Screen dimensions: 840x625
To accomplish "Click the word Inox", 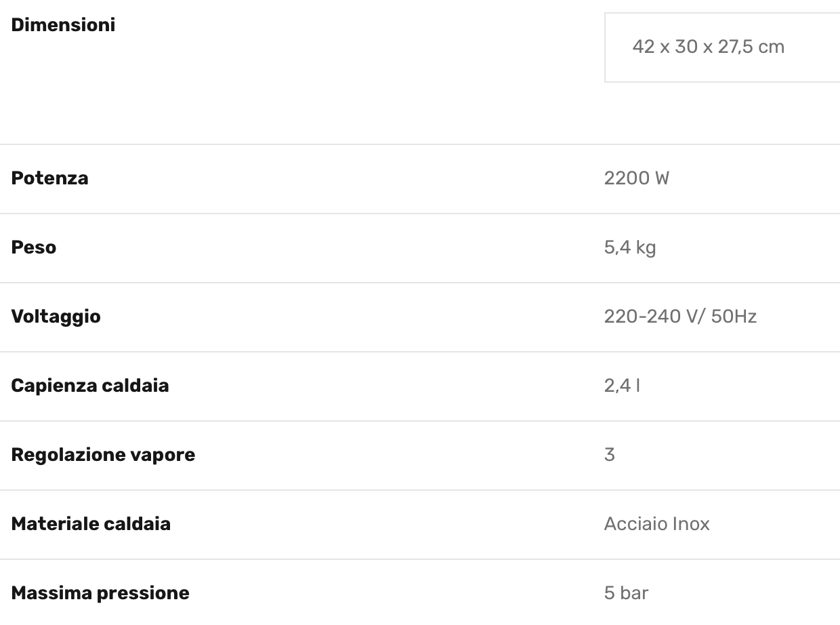I will [x=691, y=524].
